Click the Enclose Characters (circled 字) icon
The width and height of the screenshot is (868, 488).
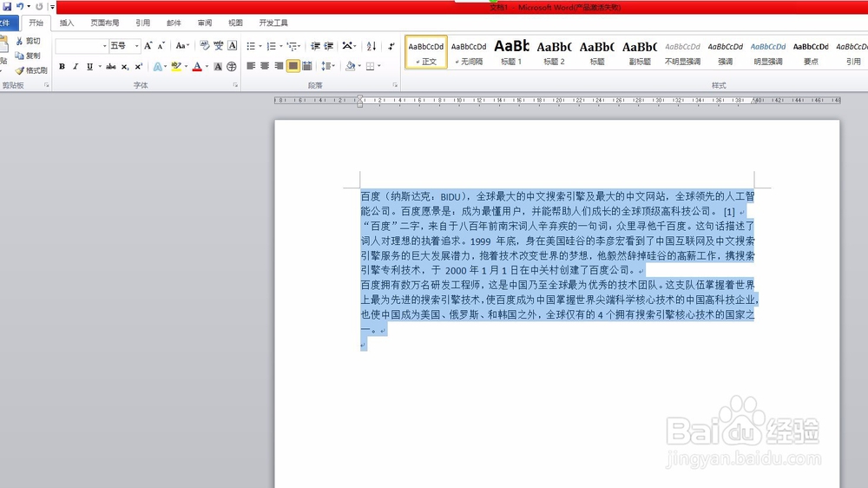pos(232,67)
